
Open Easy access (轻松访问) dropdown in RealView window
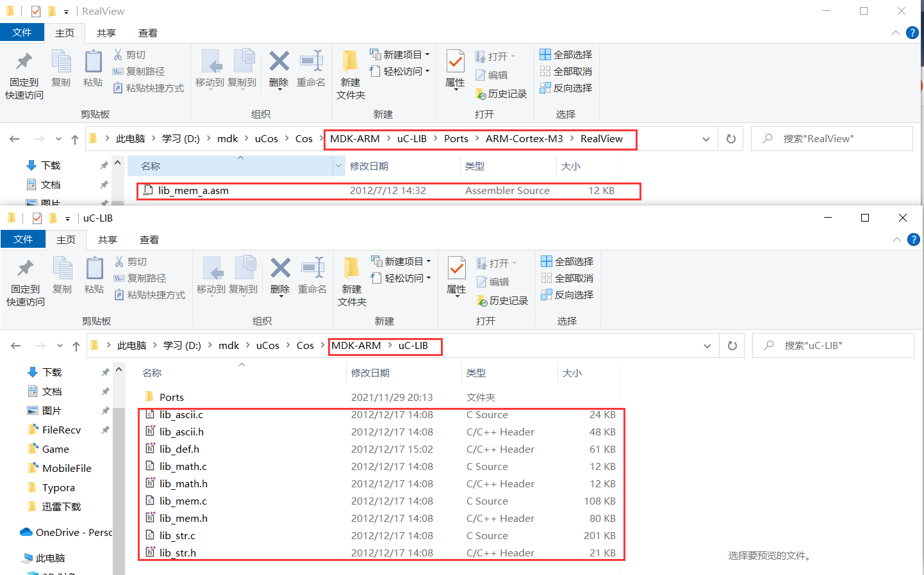coord(400,71)
